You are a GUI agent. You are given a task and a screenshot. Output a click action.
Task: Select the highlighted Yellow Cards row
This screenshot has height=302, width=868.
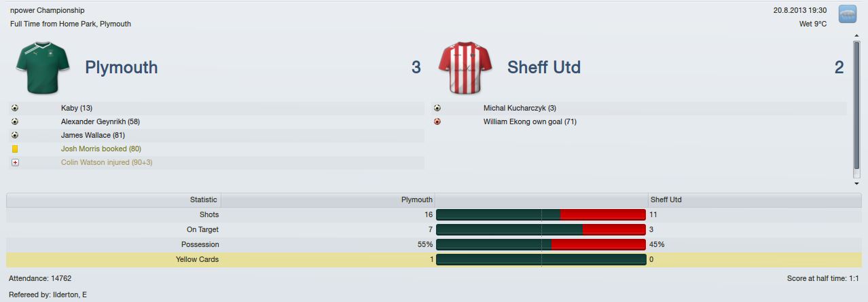point(434,259)
